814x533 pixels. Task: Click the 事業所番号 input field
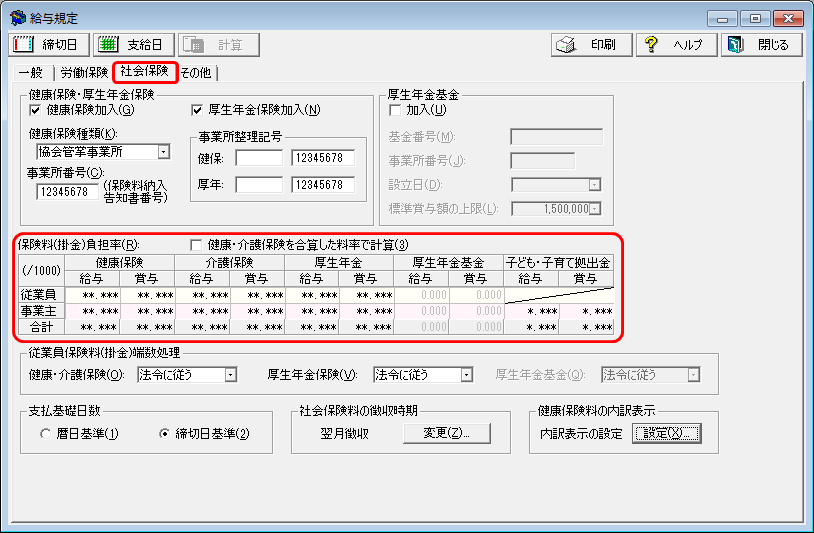click(68, 192)
